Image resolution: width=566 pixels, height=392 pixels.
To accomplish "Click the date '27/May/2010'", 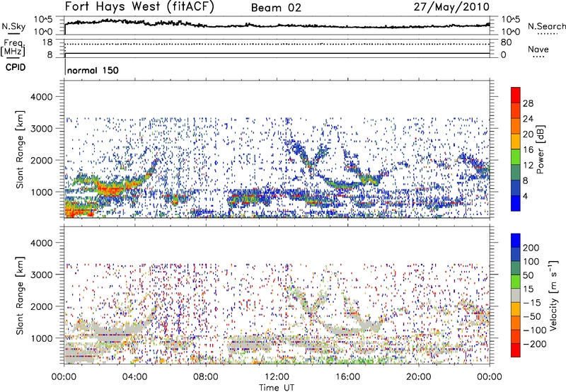I will point(451,7).
